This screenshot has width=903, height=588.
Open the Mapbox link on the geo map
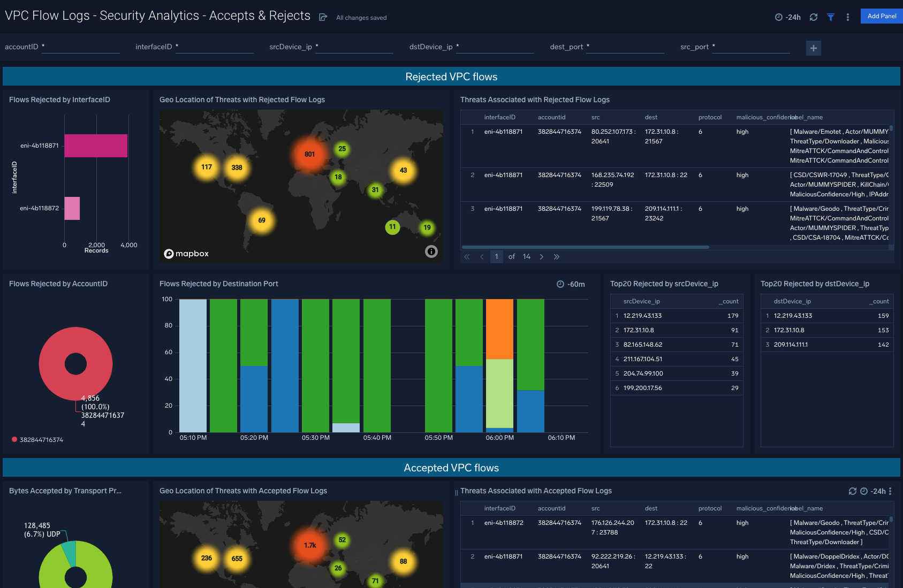(186, 254)
